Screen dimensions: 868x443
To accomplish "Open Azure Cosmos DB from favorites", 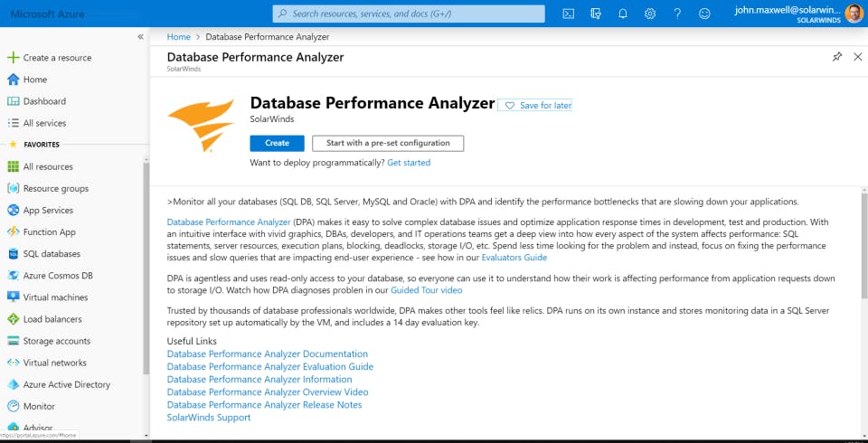I will (x=58, y=276).
